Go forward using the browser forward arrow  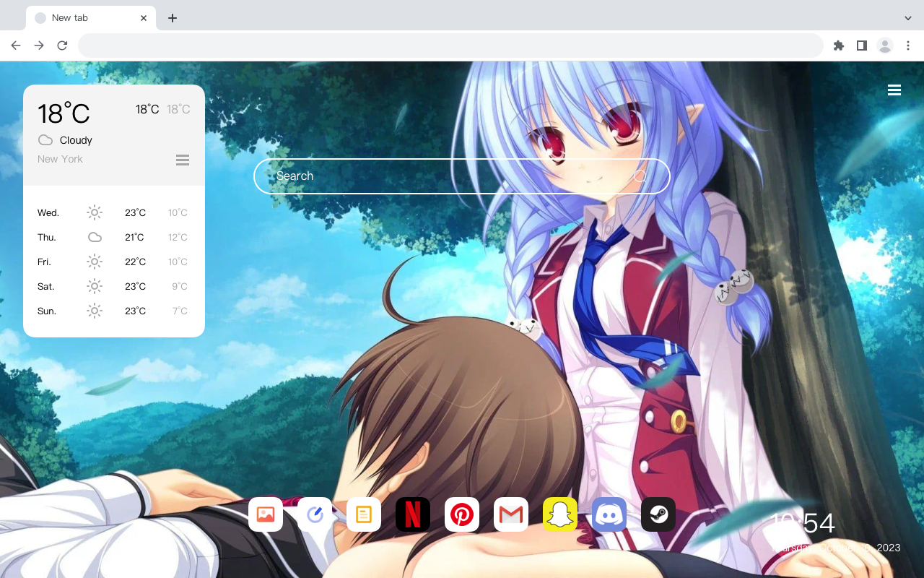point(39,46)
